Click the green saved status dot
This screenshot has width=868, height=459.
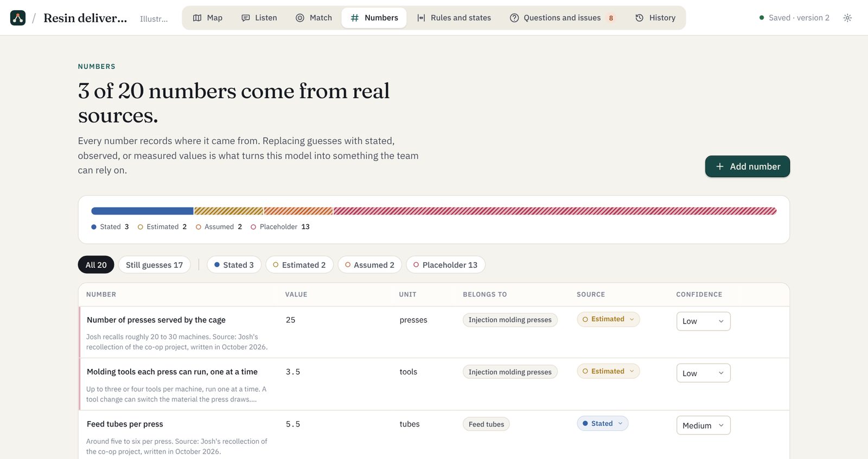tap(762, 18)
